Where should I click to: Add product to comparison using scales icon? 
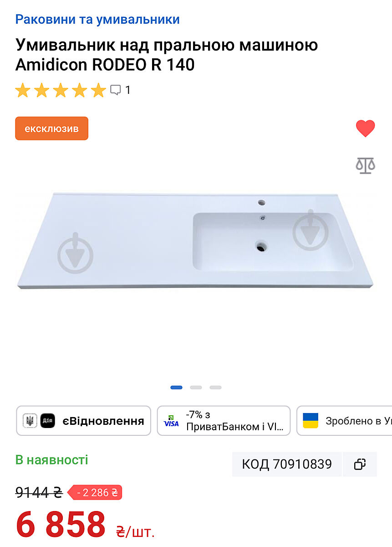[365, 165]
